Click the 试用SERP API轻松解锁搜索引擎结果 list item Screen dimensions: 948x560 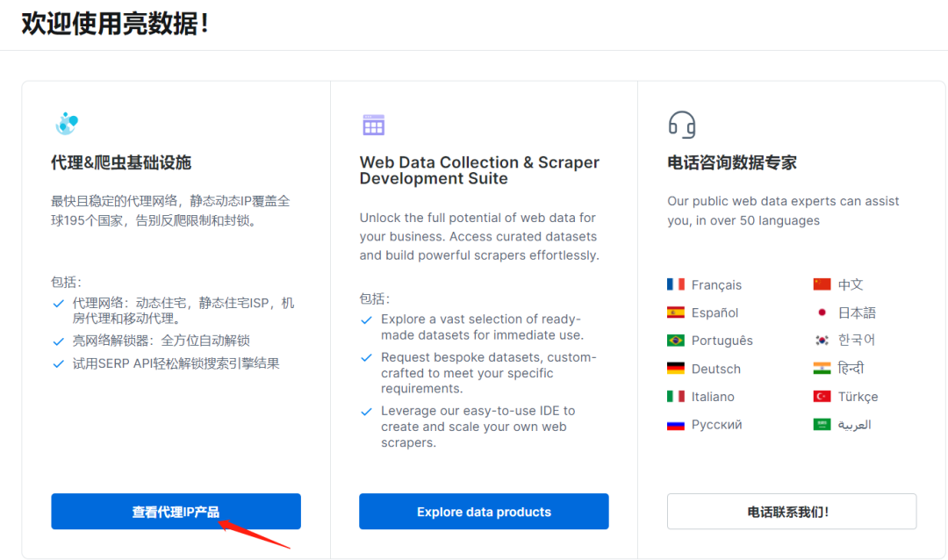pyautogui.click(x=176, y=363)
